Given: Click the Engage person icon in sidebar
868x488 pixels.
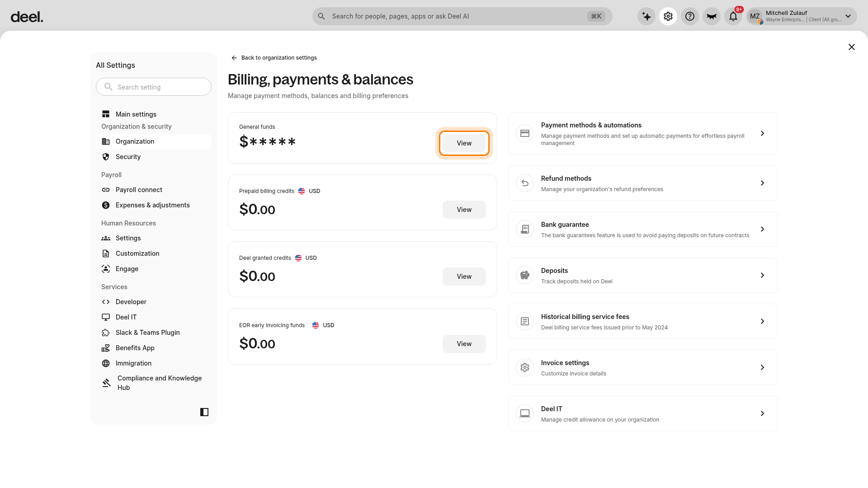Looking at the screenshot, I should coord(106,269).
